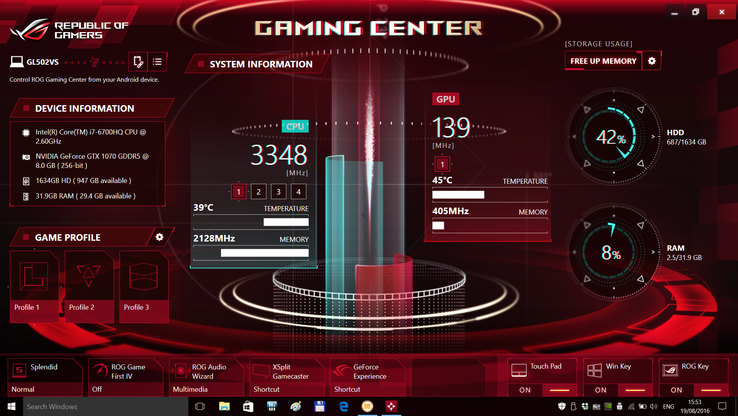
Task: Click the CPU label tag
Action: pyautogui.click(x=295, y=126)
